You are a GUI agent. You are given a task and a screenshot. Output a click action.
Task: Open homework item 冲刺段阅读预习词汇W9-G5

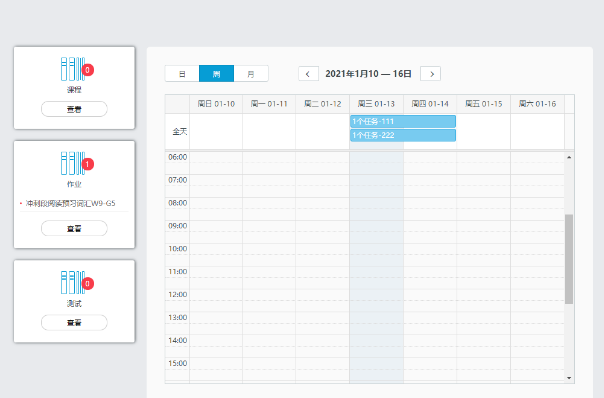[70, 203]
